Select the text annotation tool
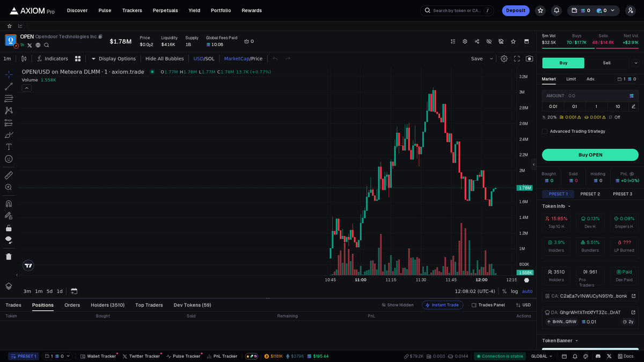The image size is (644, 362). [9, 147]
